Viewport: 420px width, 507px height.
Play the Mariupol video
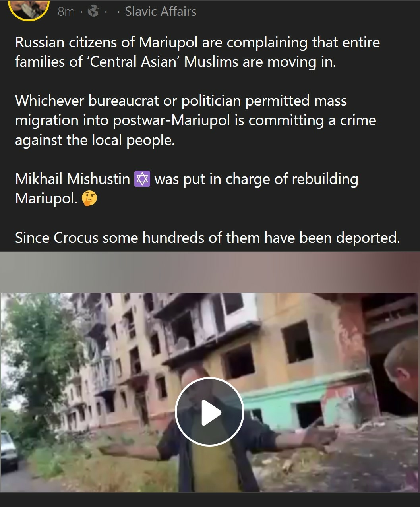209,412
